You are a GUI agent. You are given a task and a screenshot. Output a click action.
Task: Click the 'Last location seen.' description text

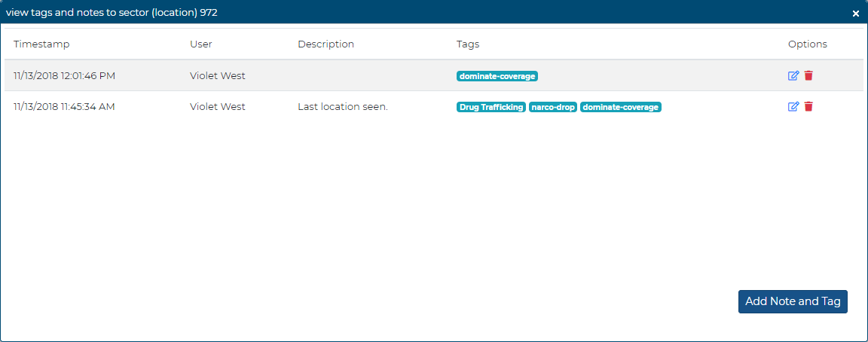tap(342, 107)
